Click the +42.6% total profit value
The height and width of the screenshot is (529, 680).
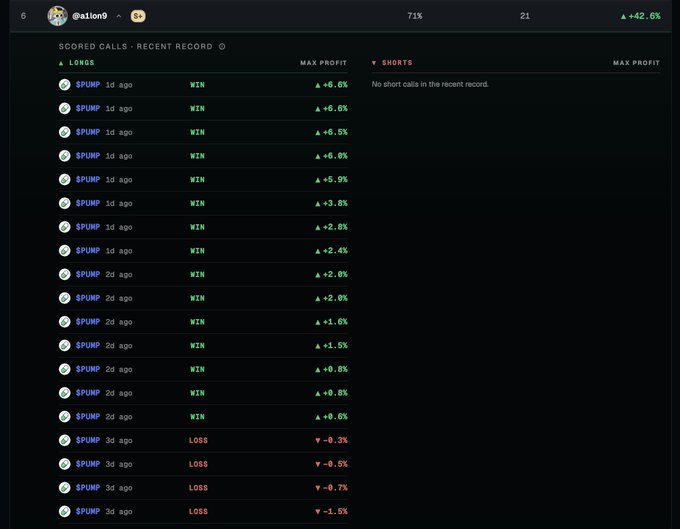tap(641, 16)
